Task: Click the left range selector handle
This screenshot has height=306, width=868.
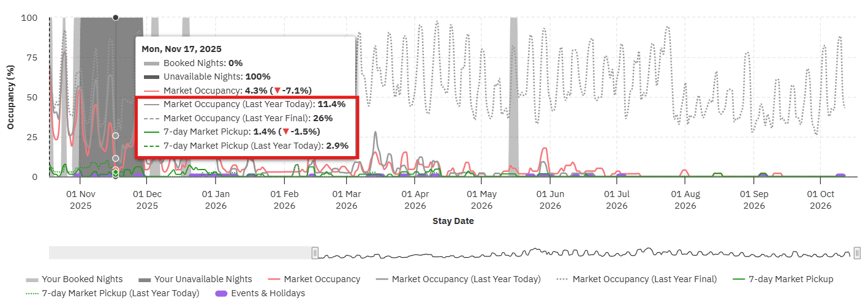Action: click(315, 252)
